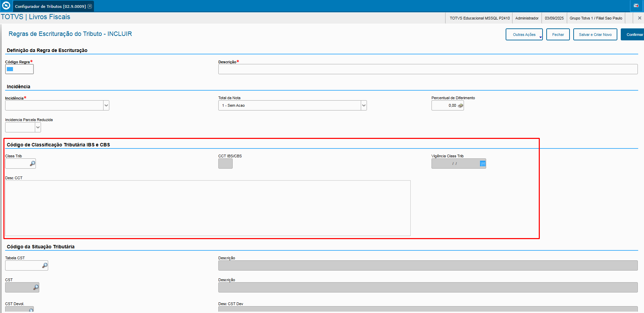Click the Salvar e Criar Novo button
The height and width of the screenshot is (313, 644).
pyautogui.click(x=595, y=34)
